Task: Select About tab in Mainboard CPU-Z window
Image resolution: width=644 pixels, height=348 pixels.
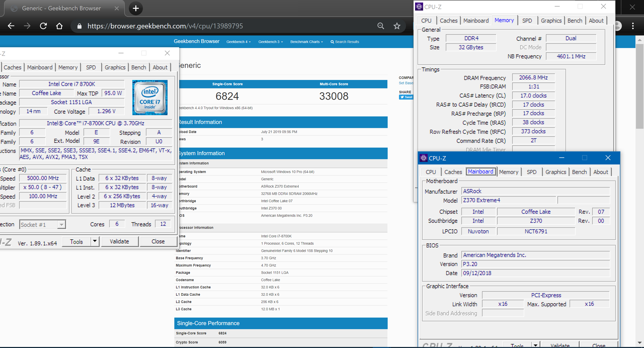Action: [601, 172]
